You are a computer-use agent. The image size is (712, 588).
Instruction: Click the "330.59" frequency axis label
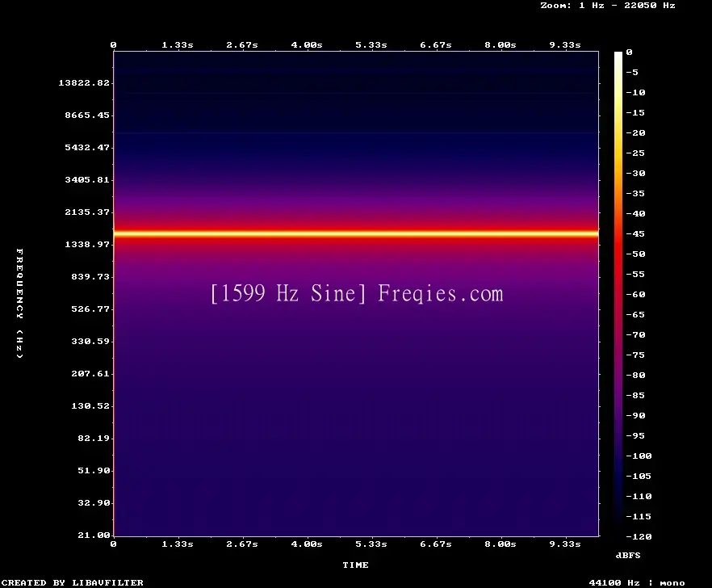[90, 342]
